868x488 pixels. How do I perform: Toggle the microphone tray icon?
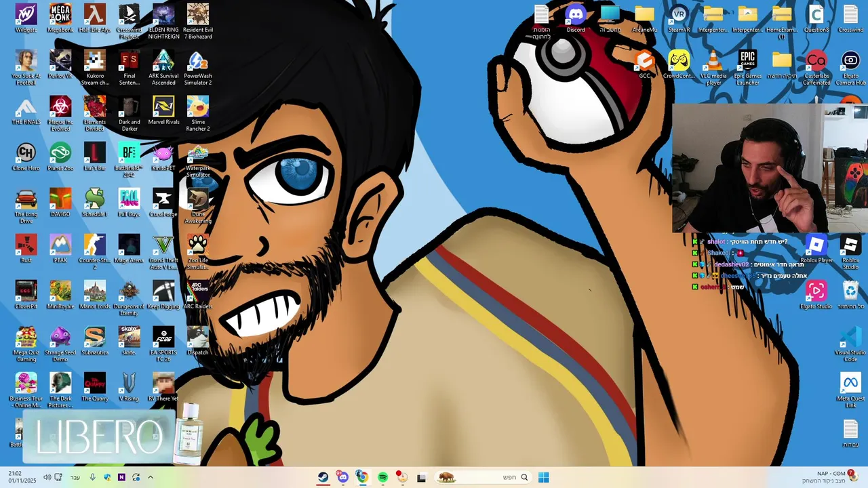(x=93, y=477)
